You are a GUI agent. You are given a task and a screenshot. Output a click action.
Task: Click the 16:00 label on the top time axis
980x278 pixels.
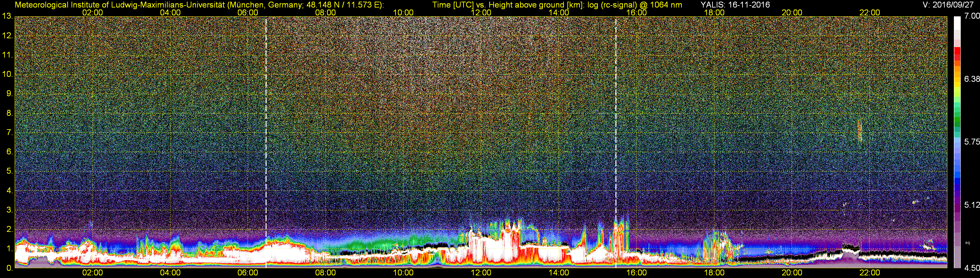(636, 12)
